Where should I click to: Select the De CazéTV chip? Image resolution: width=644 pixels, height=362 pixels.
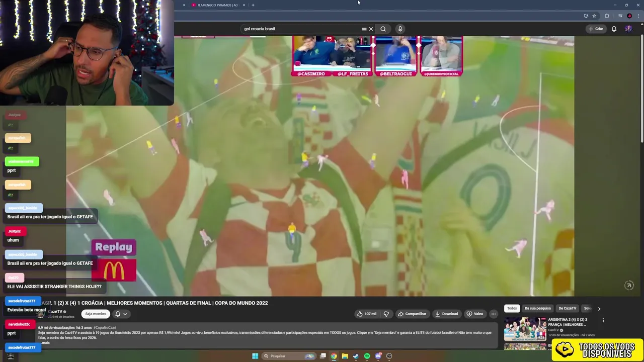(x=567, y=308)
